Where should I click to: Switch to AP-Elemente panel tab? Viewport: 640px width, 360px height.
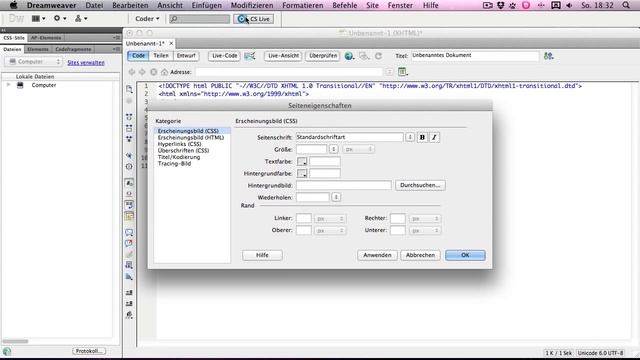46,38
